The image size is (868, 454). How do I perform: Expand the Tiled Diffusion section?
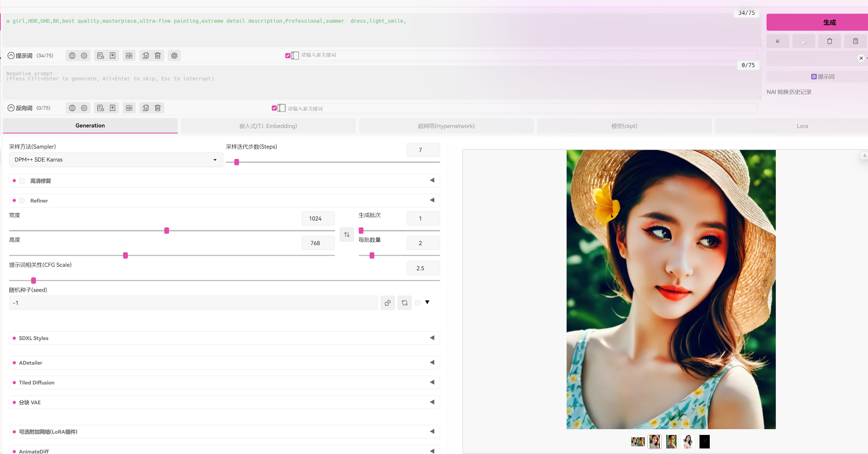[x=225, y=383]
